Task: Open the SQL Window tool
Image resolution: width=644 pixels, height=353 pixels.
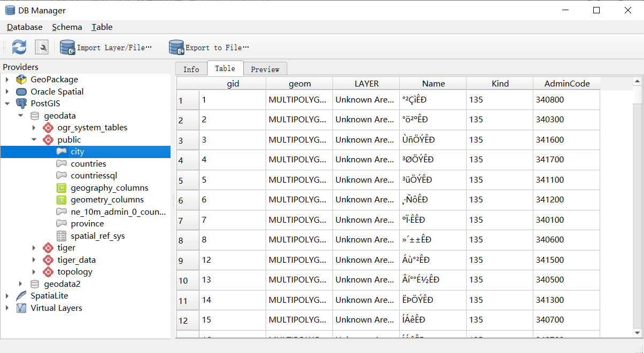Action: [x=41, y=47]
